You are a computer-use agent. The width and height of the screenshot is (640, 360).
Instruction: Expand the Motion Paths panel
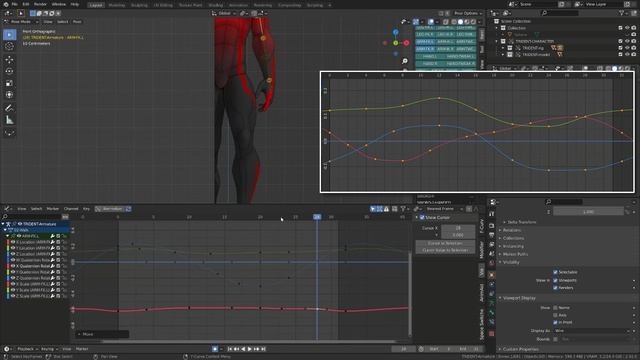515,254
